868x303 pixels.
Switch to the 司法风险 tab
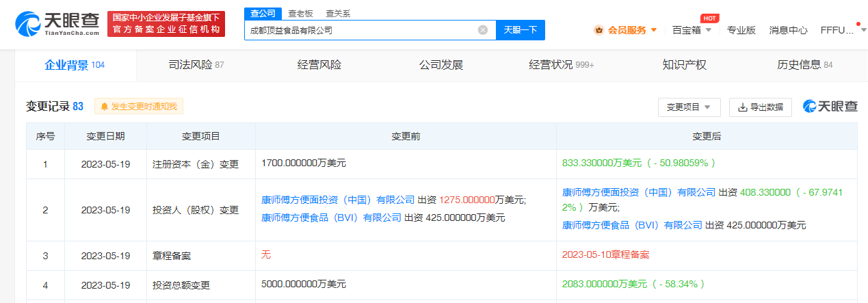tap(196, 65)
